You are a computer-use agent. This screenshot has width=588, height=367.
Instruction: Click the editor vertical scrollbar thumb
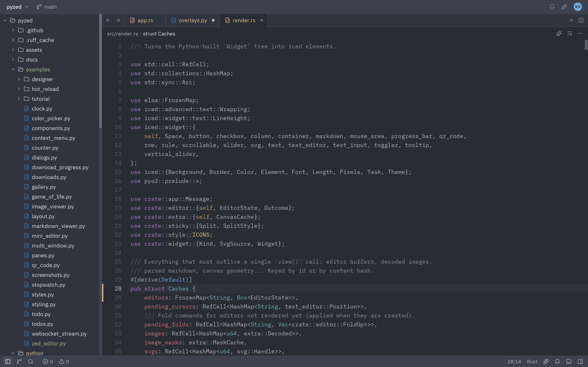pos(586,45)
